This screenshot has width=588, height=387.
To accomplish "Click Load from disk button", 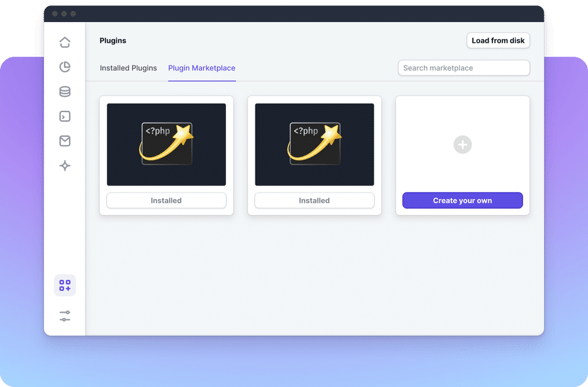I will pyautogui.click(x=498, y=40).
